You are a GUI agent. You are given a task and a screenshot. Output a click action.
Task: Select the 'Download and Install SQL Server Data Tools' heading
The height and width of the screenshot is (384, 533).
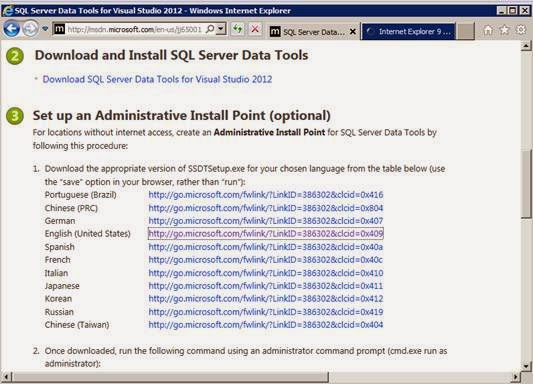click(x=171, y=55)
